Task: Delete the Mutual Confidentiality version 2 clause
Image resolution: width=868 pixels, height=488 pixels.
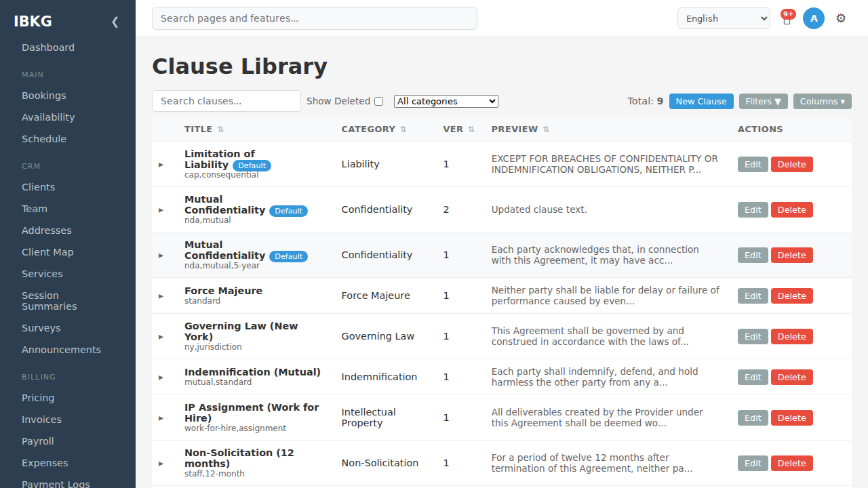Action: (791, 209)
